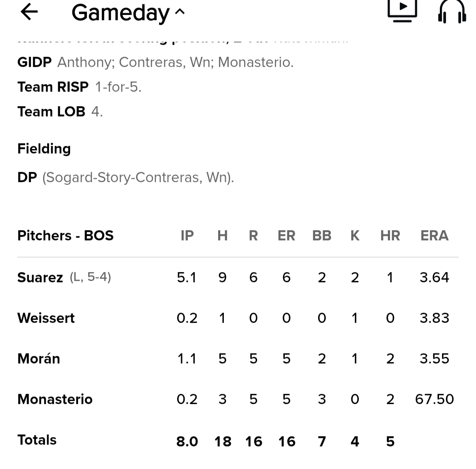The width and height of the screenshot is (476, 469).
Task: Tap the Team RISP 1-for-5 line
Action: (79, 87)
